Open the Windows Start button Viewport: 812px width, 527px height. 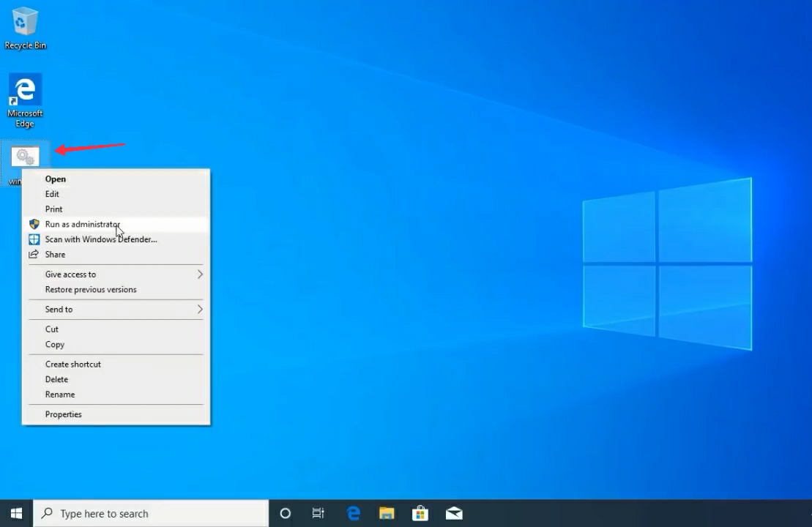[x=16, y=513]
